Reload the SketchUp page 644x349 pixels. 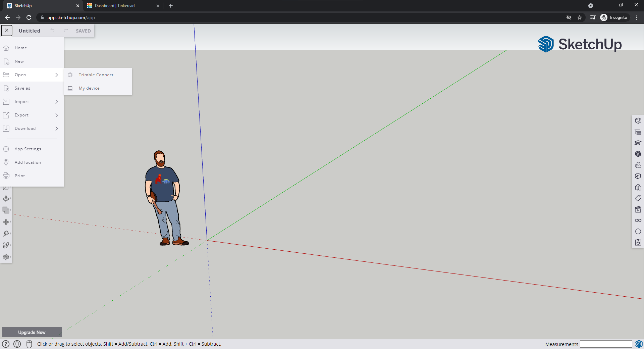pos(29,17)
